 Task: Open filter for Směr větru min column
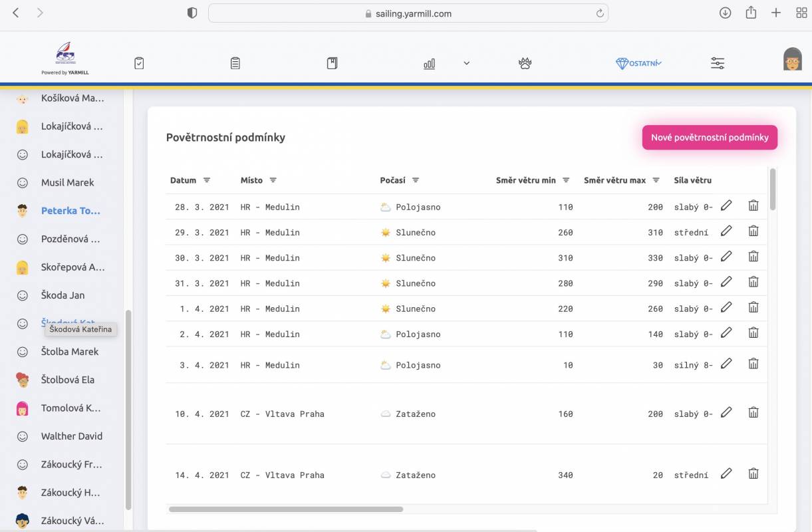(566, 180)
